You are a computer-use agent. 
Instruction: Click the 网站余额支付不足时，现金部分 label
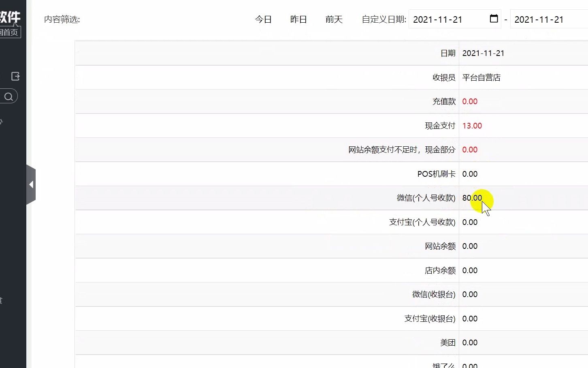tap(402, 150)
